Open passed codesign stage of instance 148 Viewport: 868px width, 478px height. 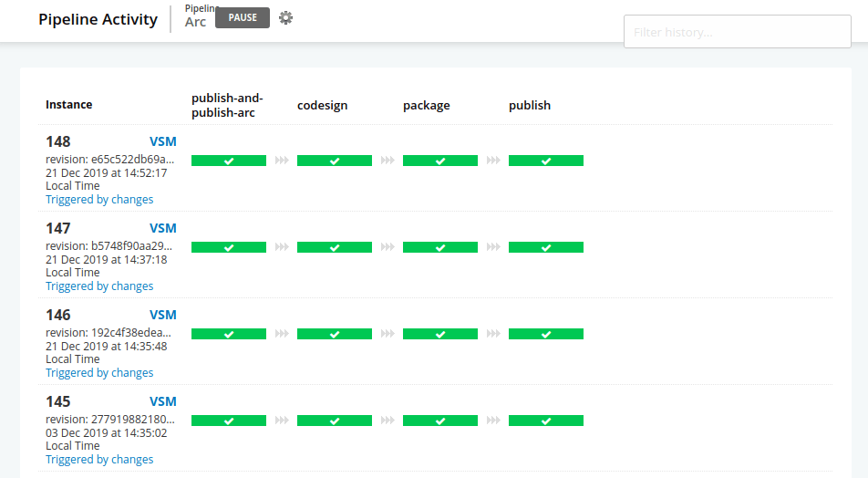(335, 161)
